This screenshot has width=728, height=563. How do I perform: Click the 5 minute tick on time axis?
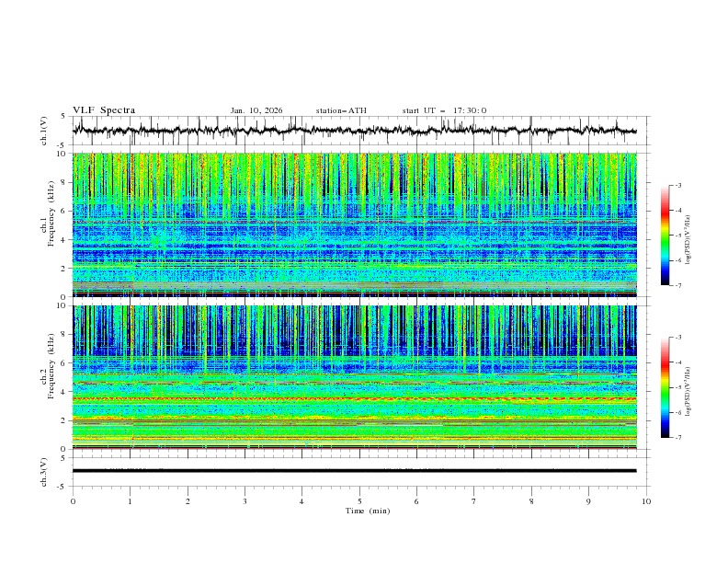(x=359, y=501)
